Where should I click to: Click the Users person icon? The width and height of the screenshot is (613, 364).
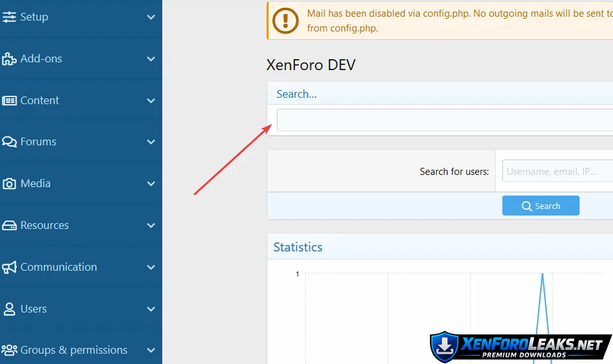(9, 309)
